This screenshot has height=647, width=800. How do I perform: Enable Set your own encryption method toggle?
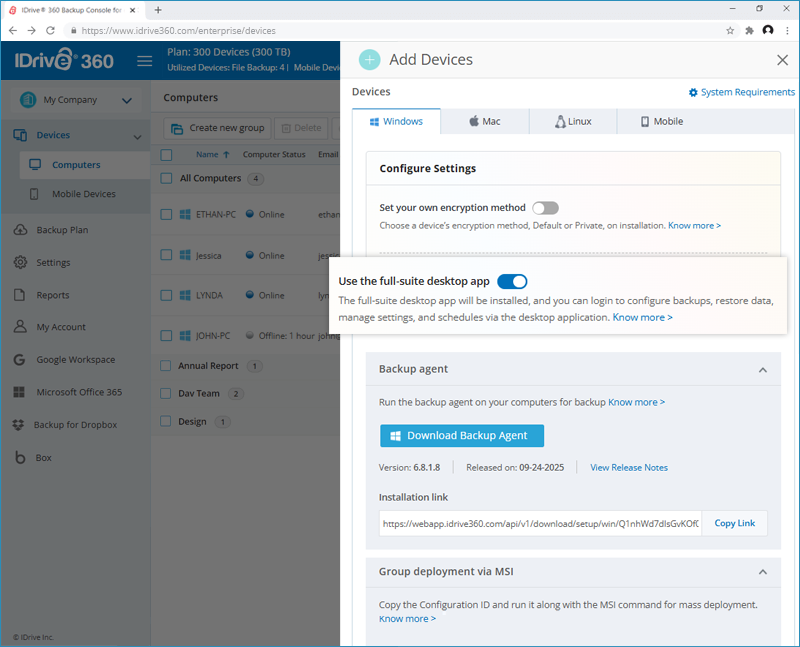(545, 208)
